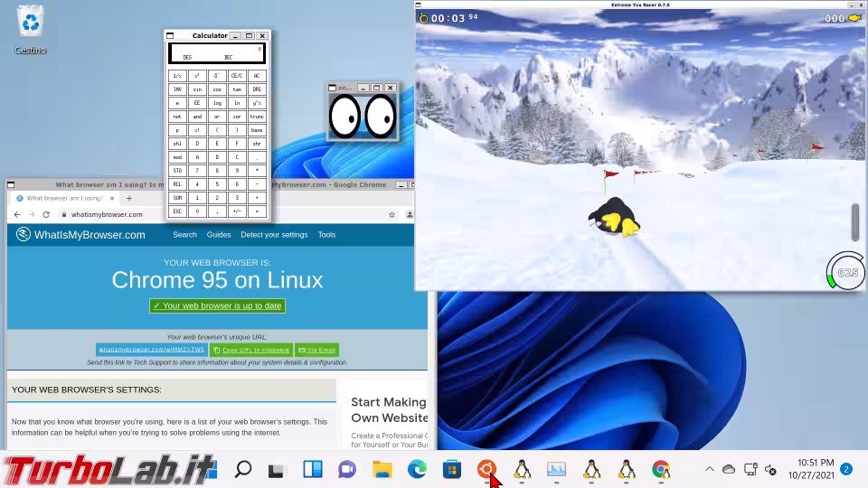The height and width of the screenshot is (488, 868).
Task: Close the 'What browser am I using?' tab
Action: click(112, 198)
